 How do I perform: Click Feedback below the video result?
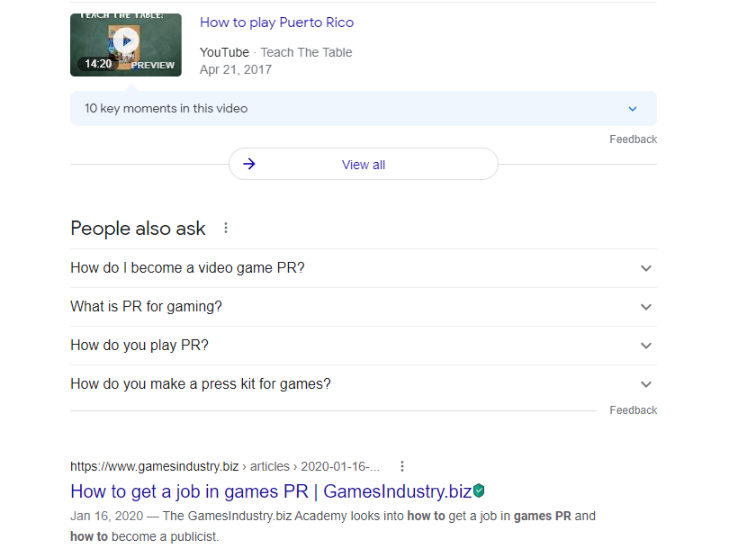click(x=633, y=139)
